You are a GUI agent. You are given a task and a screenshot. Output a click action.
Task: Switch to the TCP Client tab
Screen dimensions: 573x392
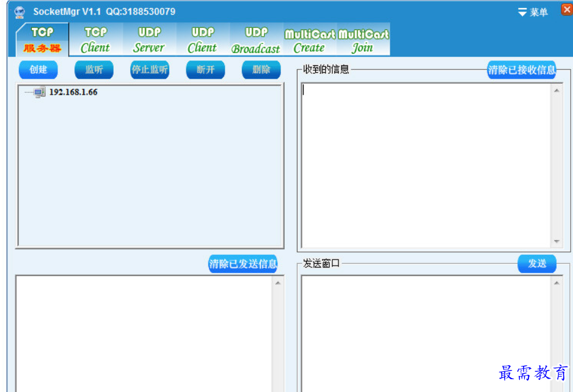pos(95,40)
